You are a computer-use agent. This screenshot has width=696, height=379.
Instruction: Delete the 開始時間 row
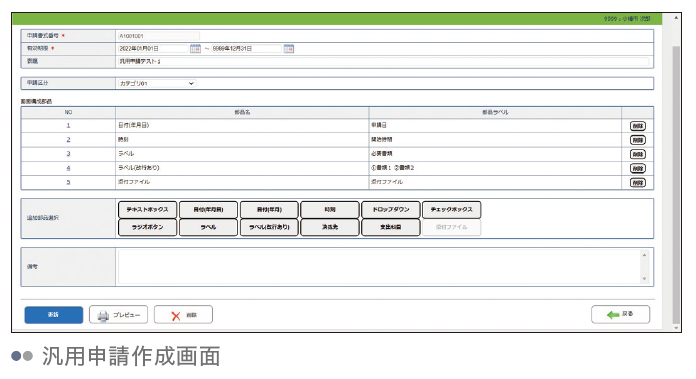pyautogui.click(x=638, y=140)
